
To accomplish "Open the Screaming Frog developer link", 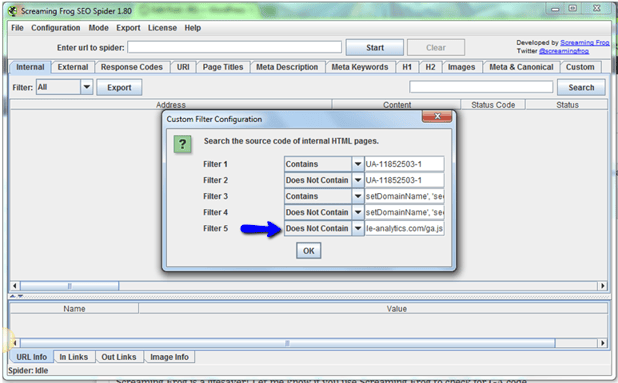I will click(x=585, y=43).
